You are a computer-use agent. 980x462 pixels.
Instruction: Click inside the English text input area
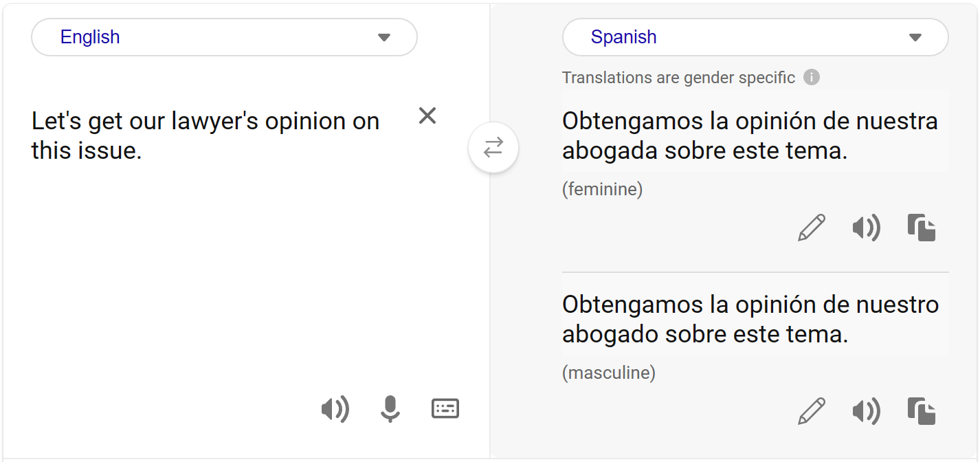[x=206, y=135]
